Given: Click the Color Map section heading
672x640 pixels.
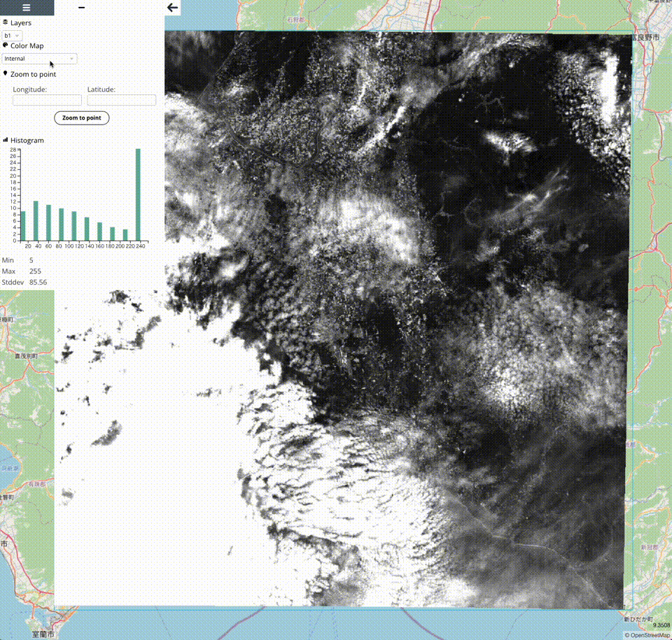Looking at the screenshot, I should [x=27, y=45].
